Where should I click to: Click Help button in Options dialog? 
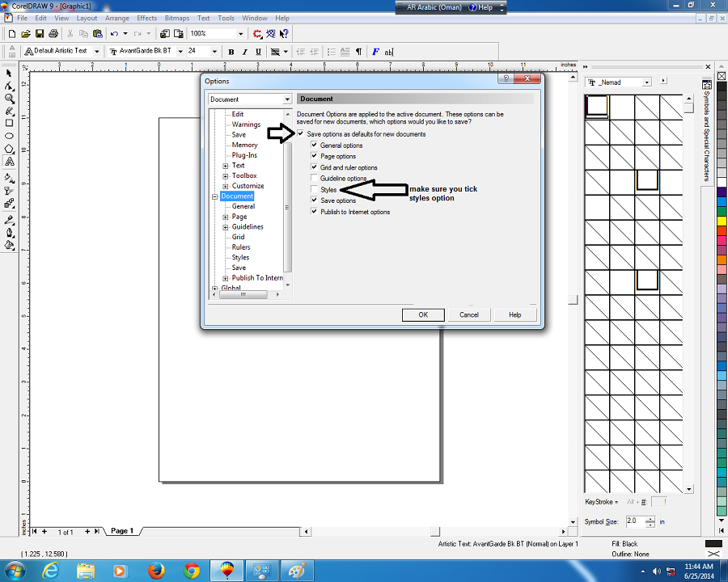click(515, 314)
